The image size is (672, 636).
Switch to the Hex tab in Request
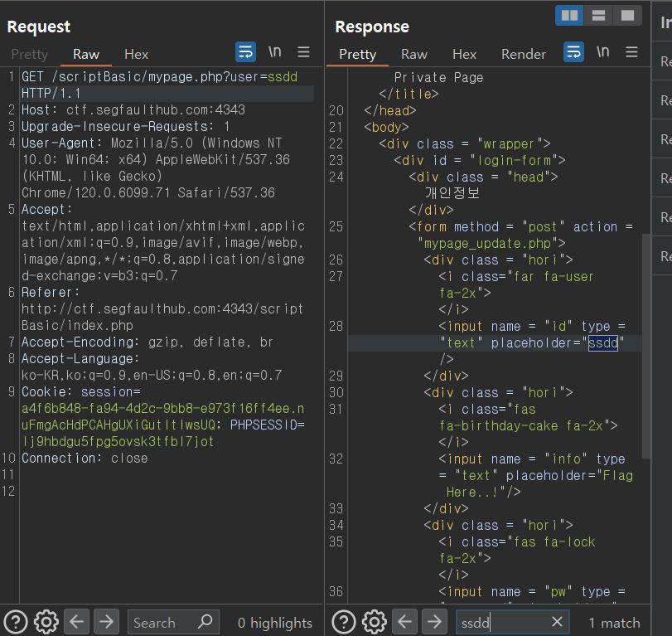(x=135, y=54)
